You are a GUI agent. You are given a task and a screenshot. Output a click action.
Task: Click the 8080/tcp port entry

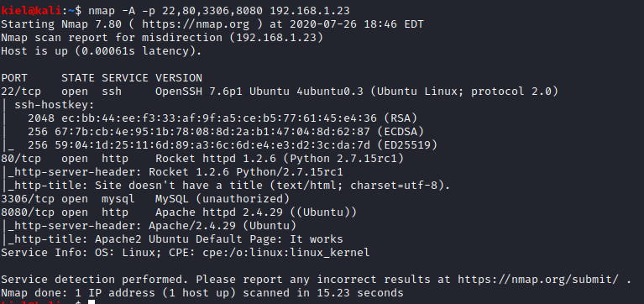pos(28,212)
